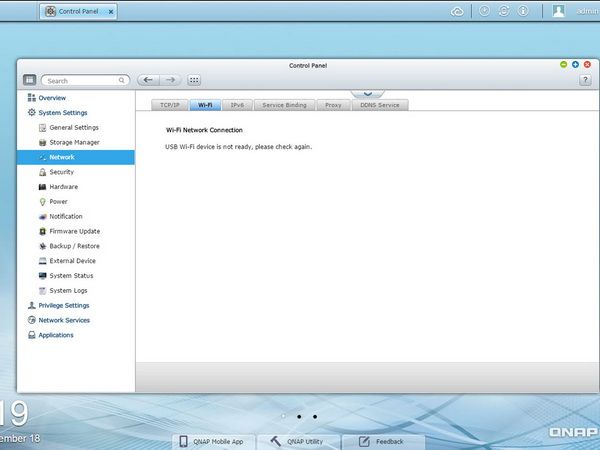Click in the Search input field
The width and height of the screenshot is (600, 450).
pyautogui.click(x=85, y=80)
